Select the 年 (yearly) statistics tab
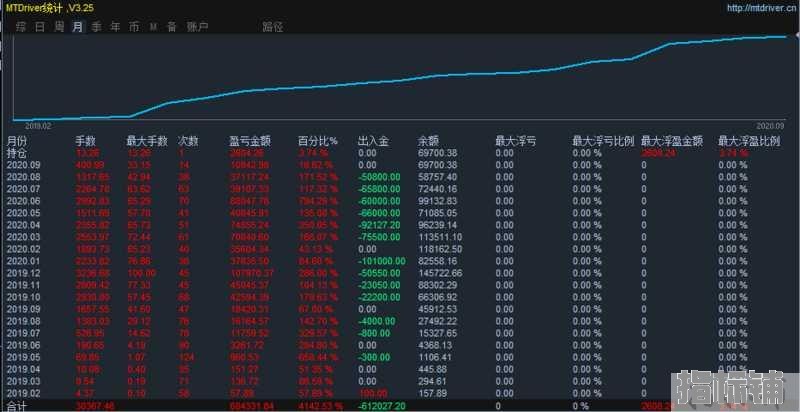The image size is (800, 412). coord(116,26)
